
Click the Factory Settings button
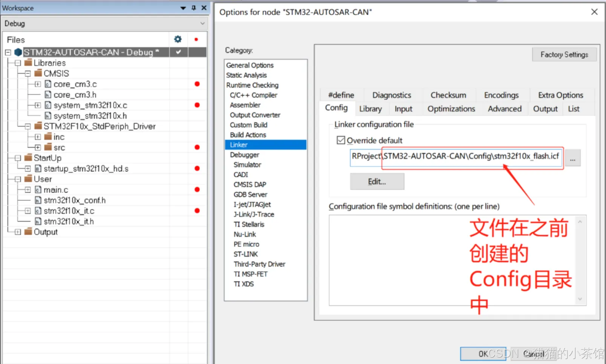pos(564,55)
